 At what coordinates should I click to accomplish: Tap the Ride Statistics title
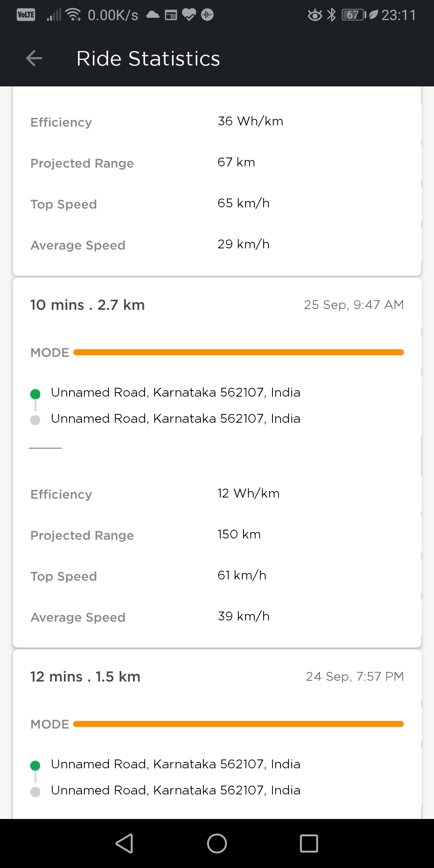pyautogui.click(x=148, y=58)
